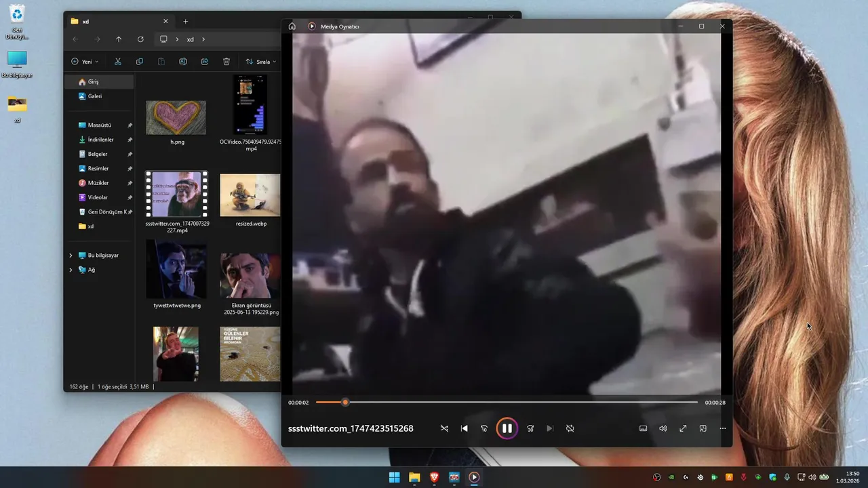The height and width of the screenshot is (488, 868).
Task: Select the h.png heart thumbnail
Action: coord(176,117)
